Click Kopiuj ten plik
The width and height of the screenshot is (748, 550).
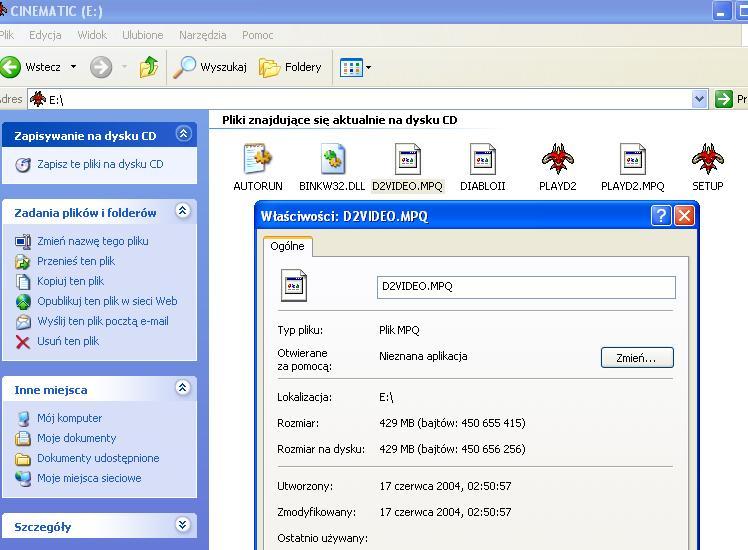point(71,281)
